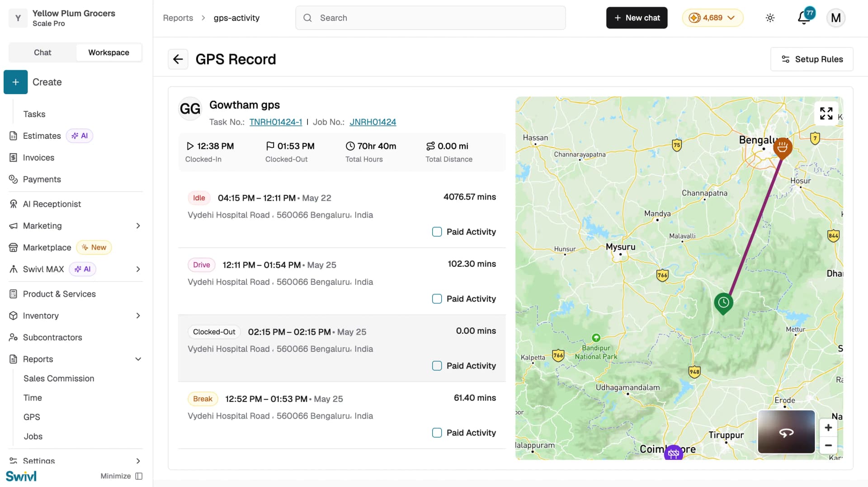Click the Y workspace avatar
This screenshot has height=487, width=868.
pyautogui.click(x=18, y=18)
